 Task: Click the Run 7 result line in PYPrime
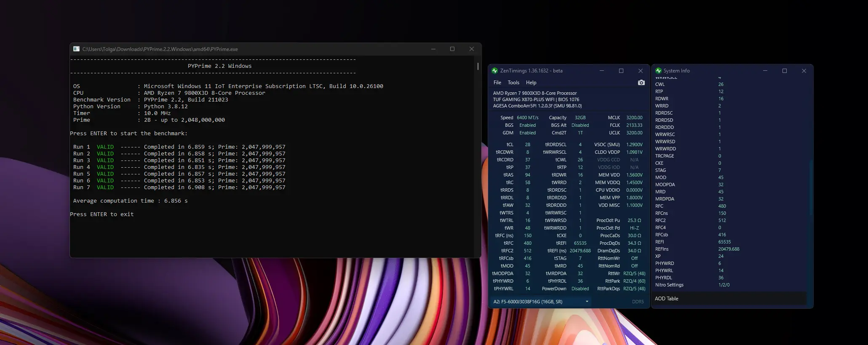point(179,187)
